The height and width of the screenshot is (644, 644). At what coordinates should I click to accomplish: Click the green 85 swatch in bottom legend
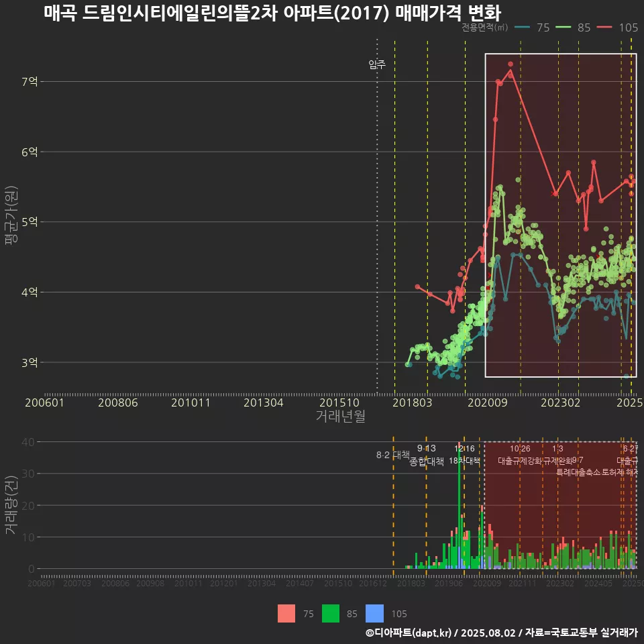click(x=331, y=614)
